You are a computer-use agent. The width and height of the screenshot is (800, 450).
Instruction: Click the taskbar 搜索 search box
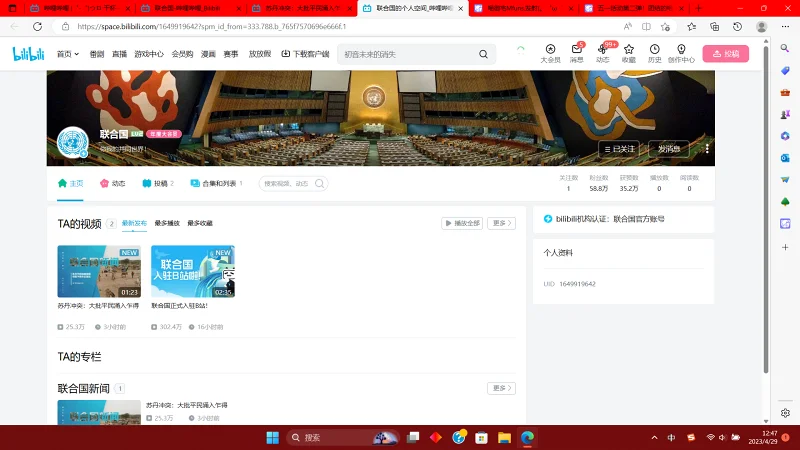[x=341, y=438]
